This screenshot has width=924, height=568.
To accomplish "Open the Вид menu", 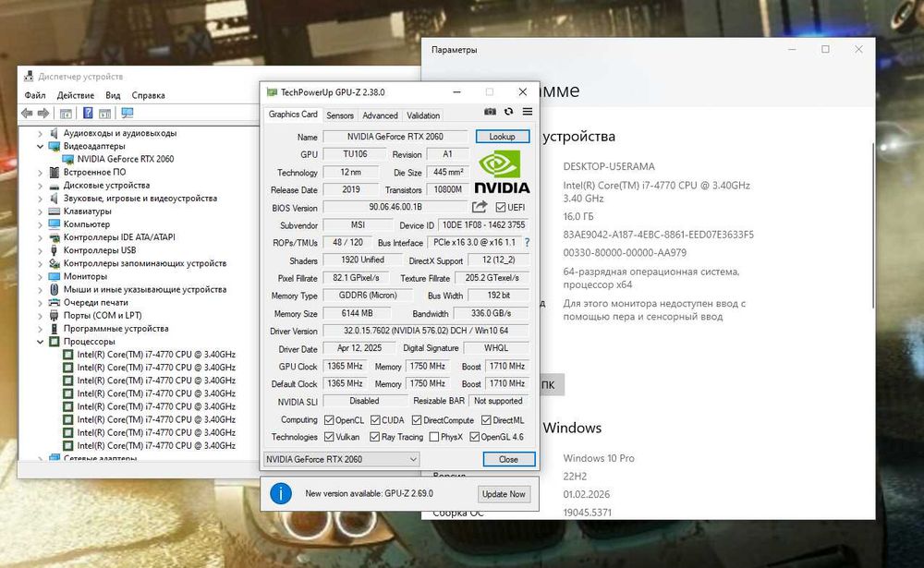I will click(x=113, y=95).
